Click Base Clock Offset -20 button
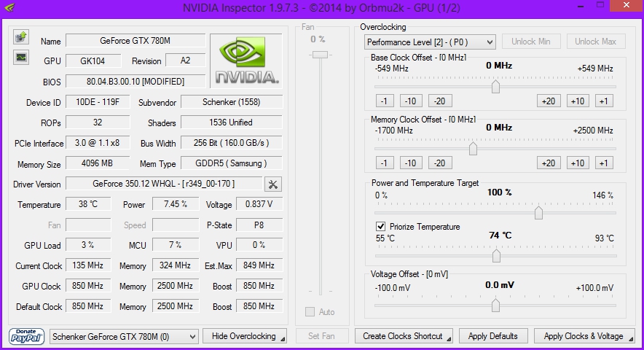 coord(440,101)
